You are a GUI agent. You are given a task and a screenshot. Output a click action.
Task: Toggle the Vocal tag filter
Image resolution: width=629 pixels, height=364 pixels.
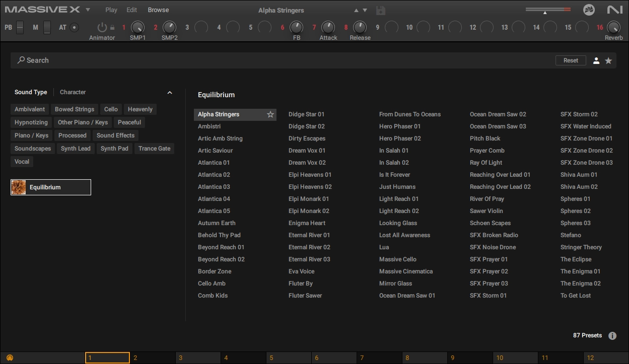click(22, 162)
